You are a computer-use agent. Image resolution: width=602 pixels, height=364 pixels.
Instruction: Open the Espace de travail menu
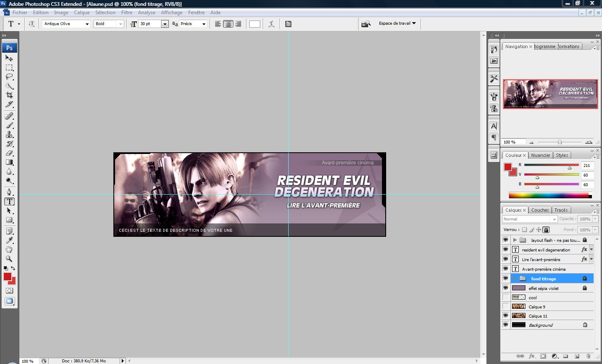[x=397, y=23]
